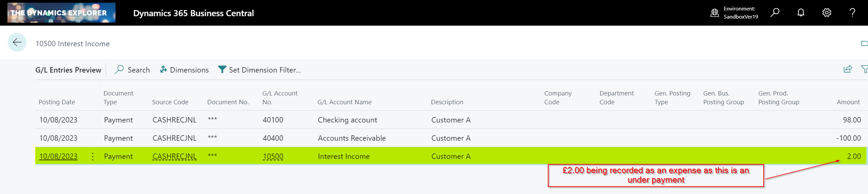
Task: Open row options for Interest Income entry
Action: (x=93, y=156)
